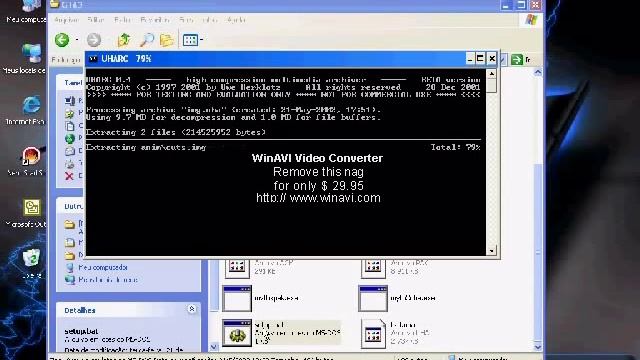Open the Exibir menu
Viewport: 640px width, 360px height.
(x=122, y=20)
